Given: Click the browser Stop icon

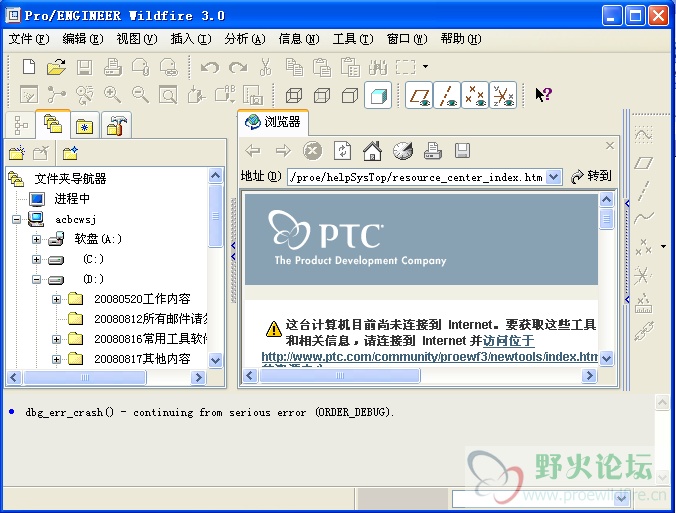Looking at the screenshot, I should 313,151.
